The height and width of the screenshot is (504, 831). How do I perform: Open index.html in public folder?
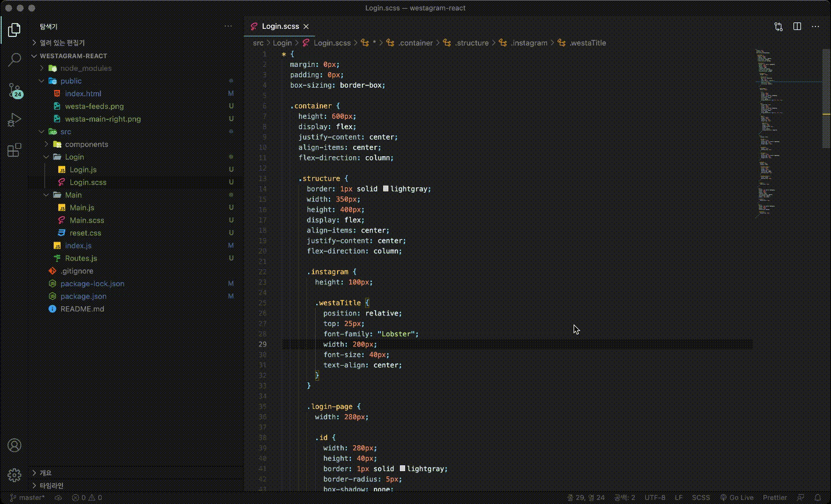(x=136, y=93)
